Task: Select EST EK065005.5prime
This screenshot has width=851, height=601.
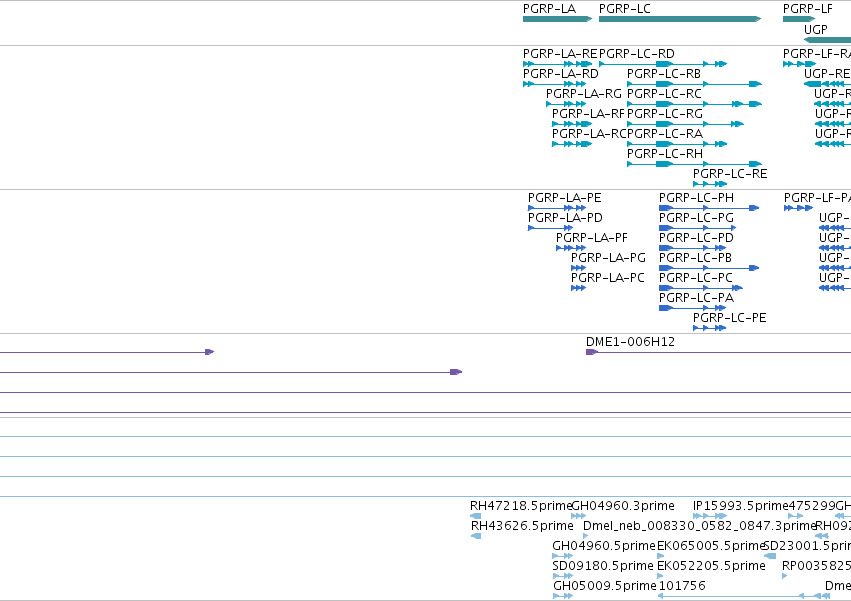Action: (711, 547)
